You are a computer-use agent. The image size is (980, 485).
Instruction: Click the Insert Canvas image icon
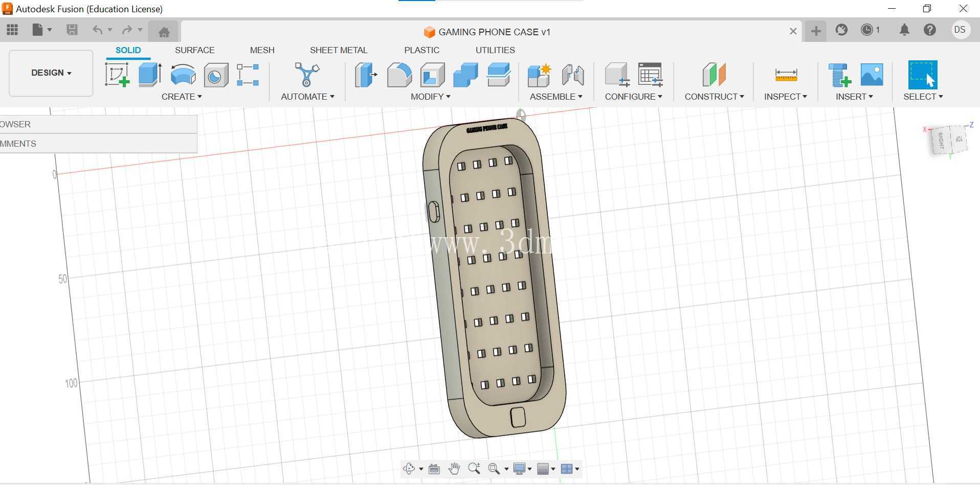(x=872, y=75)
